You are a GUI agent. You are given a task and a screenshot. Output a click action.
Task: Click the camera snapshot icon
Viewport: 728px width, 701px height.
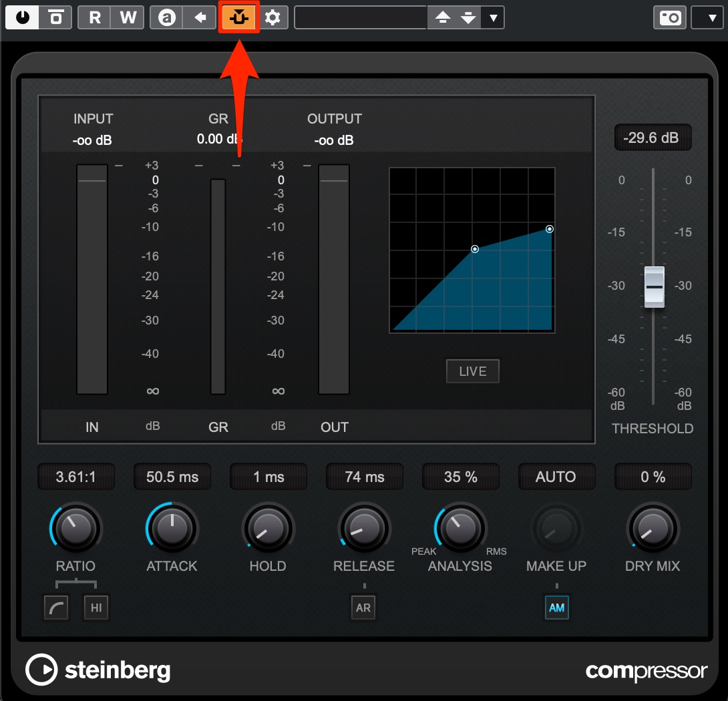[669, 17]
